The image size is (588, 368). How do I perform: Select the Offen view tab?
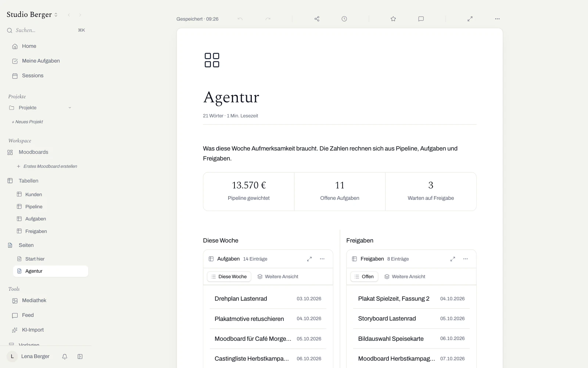364,277
